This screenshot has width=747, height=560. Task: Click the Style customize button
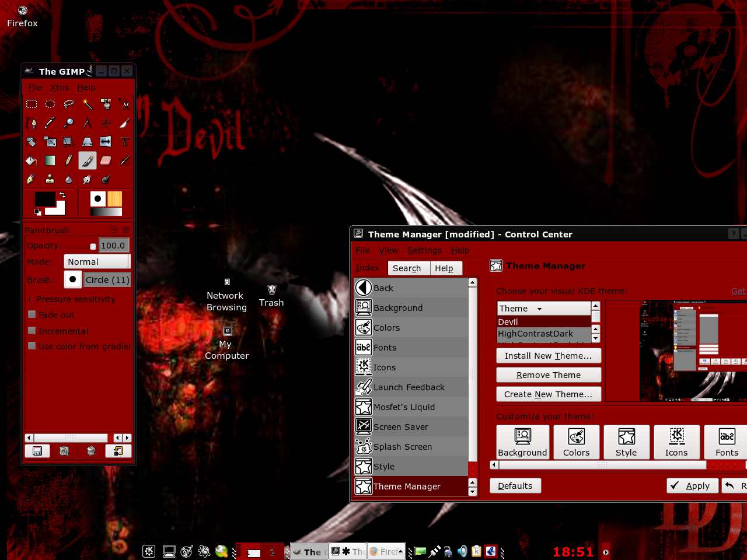[626, 442]
